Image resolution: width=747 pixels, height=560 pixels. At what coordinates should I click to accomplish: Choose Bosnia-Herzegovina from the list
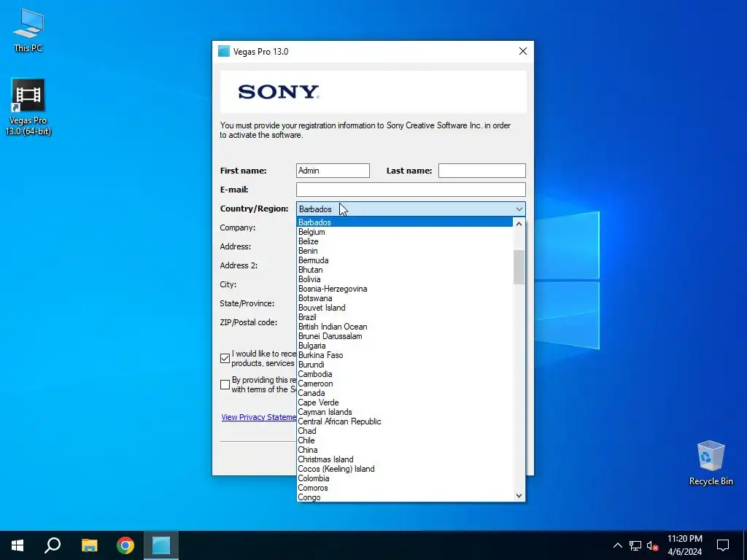(x=405, y=289)
